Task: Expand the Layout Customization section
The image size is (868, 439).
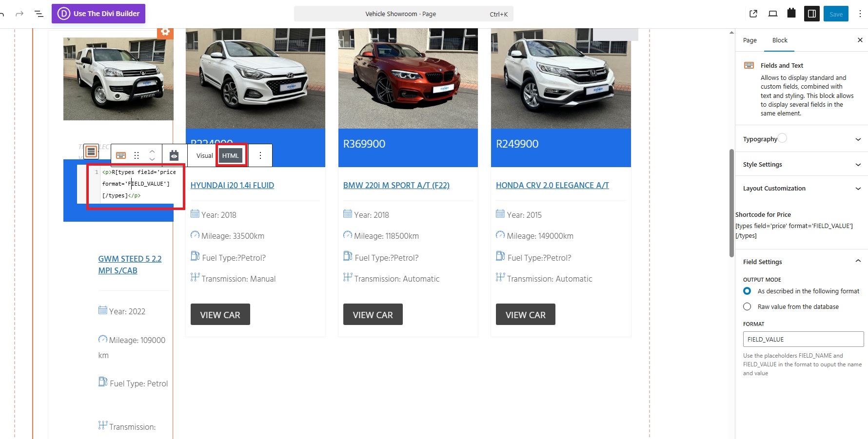Action: coord(802,188)
